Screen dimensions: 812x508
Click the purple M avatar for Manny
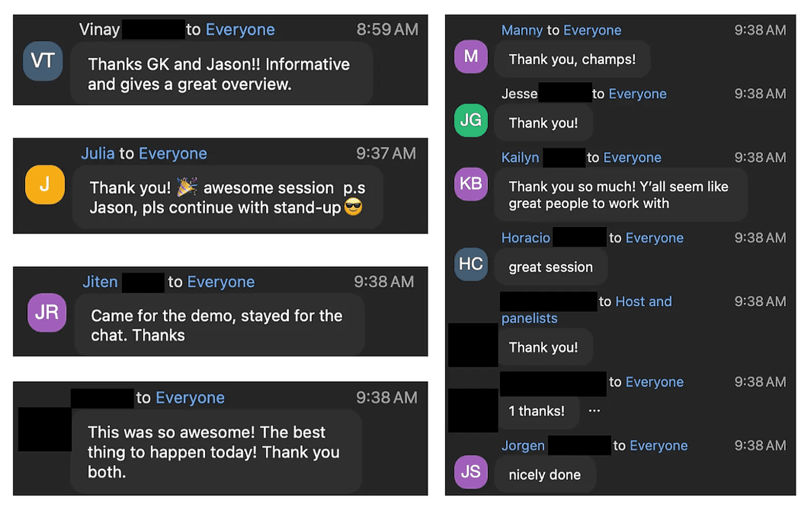pos(470,56)
